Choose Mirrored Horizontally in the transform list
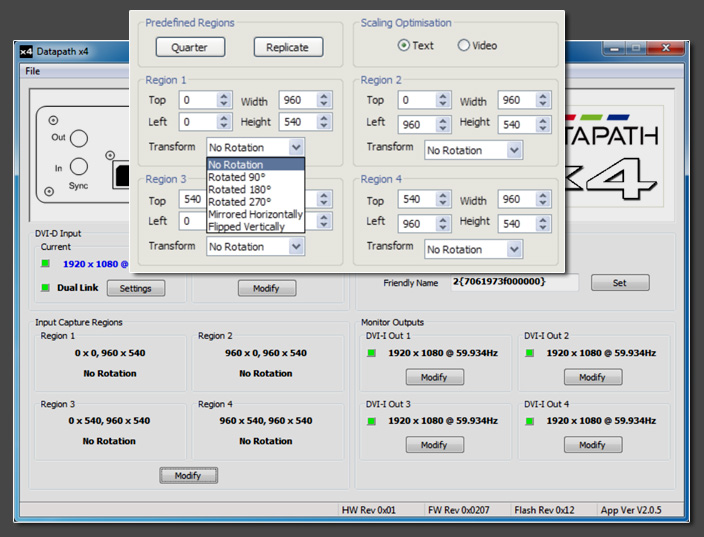Screen dimensions: 704x537 click(255, 214)
